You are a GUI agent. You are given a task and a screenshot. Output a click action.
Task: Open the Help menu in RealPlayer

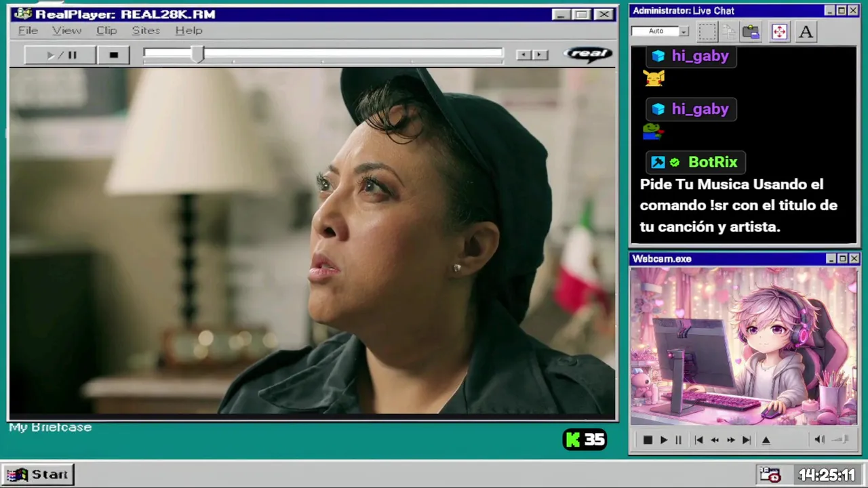coord(189,30)
